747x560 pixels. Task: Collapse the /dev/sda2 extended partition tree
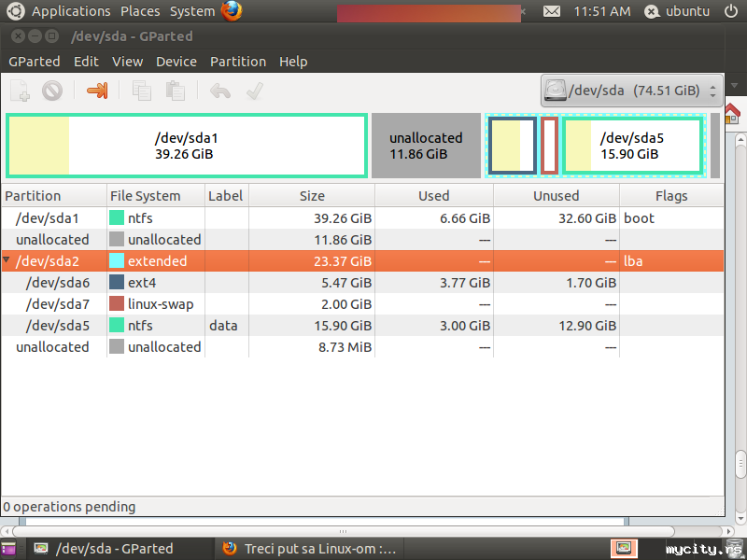point(7,259)
